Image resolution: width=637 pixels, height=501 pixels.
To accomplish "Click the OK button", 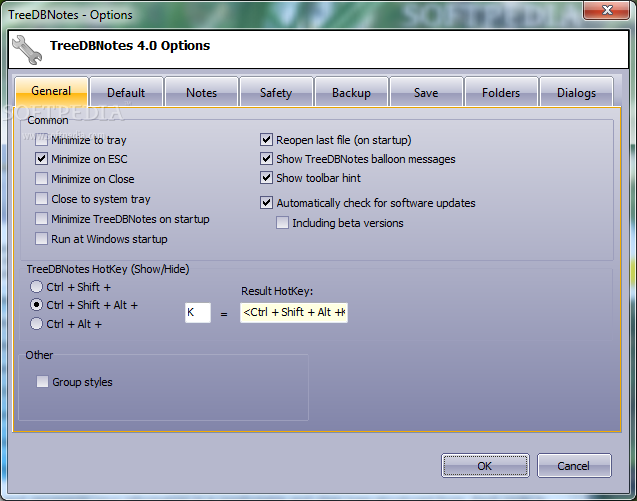I will [x=485, y=466].
